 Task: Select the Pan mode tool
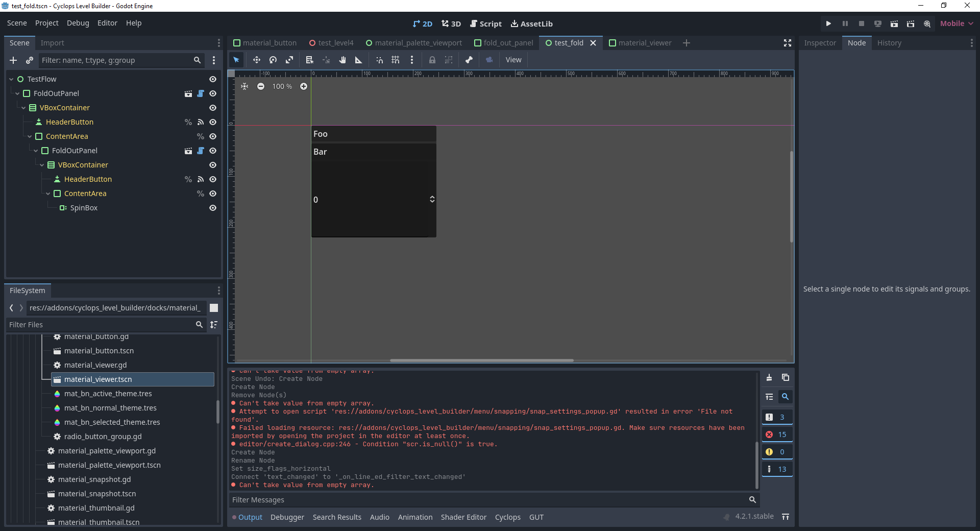(342, 60)
